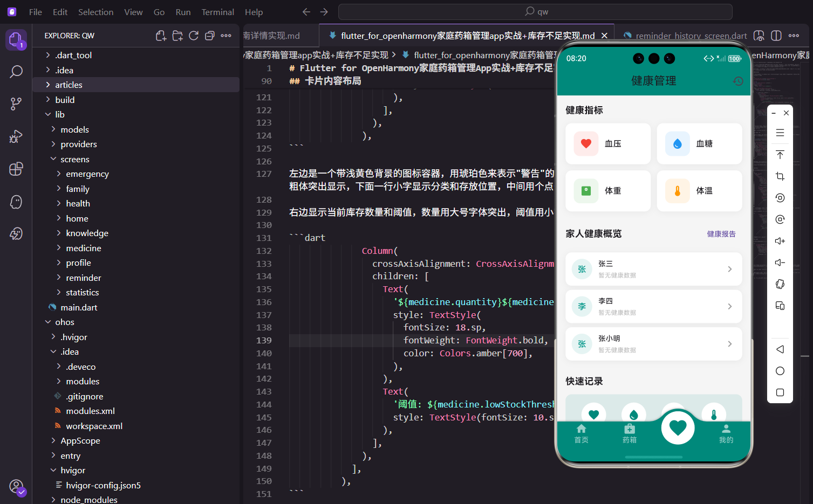The image size is (813, 504).
Task: Go back in editor navigation history
Action: pyautogui.click(x=306, y=12)
